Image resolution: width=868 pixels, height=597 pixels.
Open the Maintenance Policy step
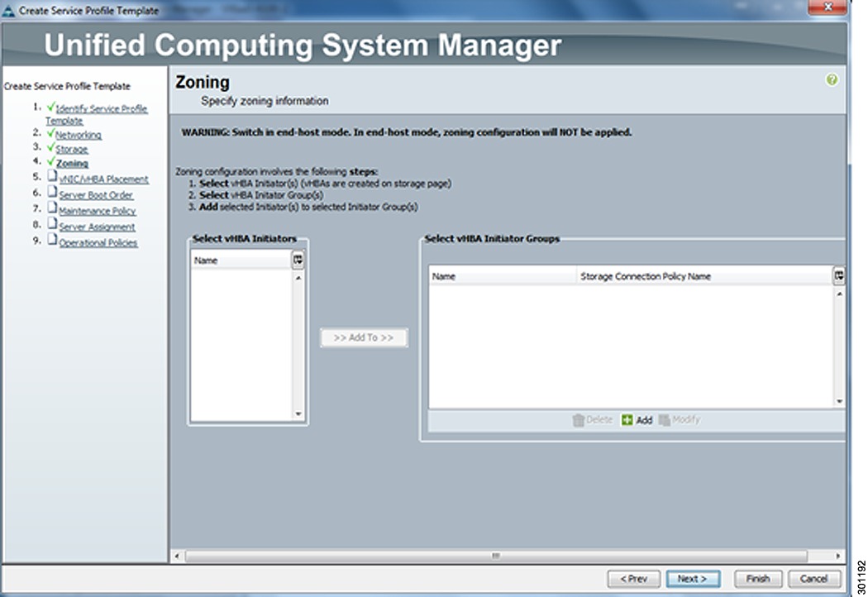point(98,211)
